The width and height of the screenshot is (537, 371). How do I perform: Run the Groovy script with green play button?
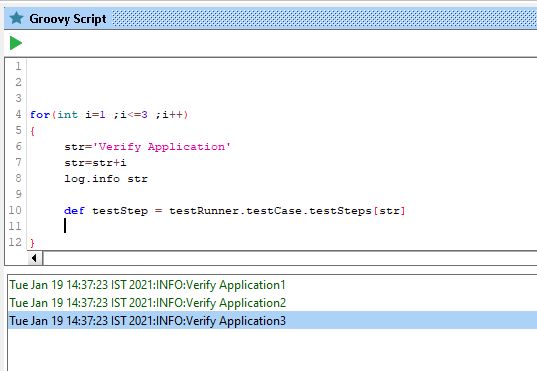[x=16, y=43]
